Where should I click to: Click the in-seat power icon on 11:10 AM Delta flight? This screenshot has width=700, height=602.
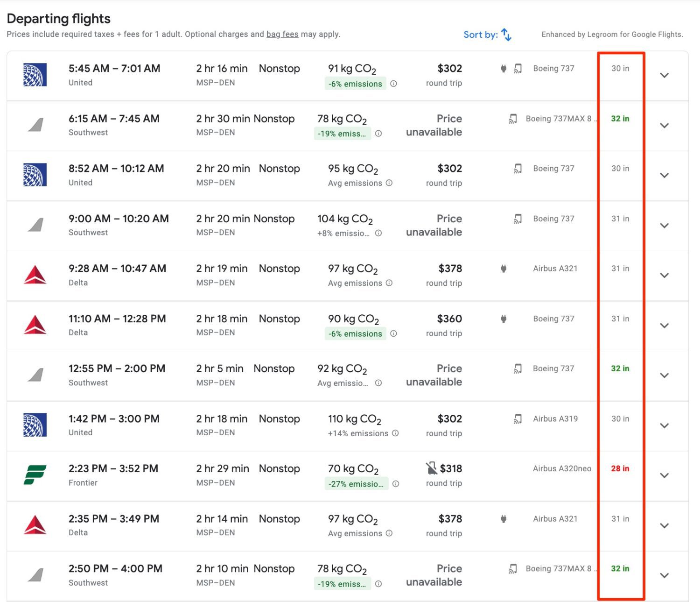click(x=503, y=319)
